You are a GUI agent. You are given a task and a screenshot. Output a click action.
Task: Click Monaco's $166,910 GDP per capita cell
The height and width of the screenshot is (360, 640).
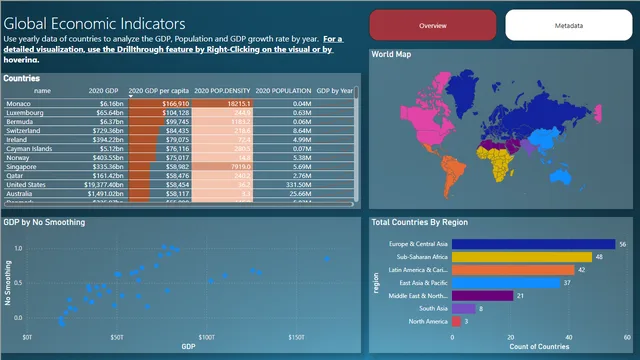pyautogui.click(x=159, y=104)
